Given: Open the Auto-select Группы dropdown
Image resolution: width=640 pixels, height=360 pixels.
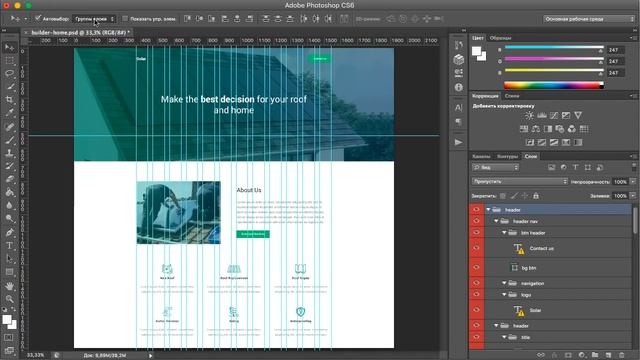Looking at the screenshot, I should click(x=94, y=19).
